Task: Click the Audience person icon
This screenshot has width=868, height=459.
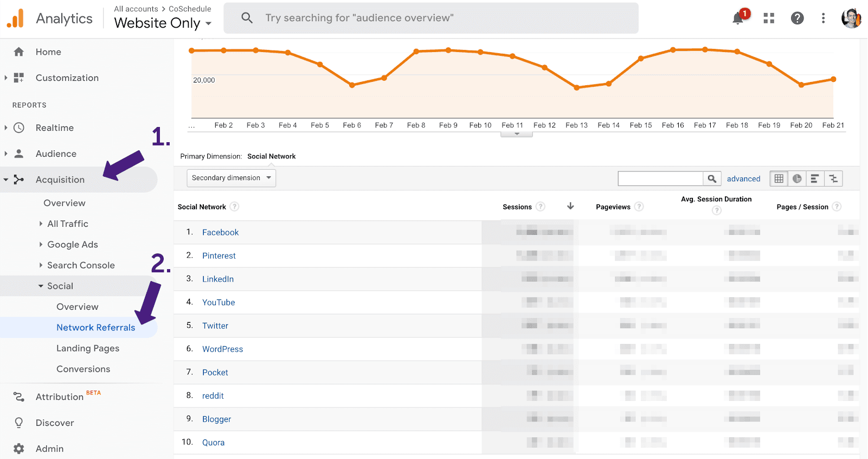Action: [x=19, y=154]
